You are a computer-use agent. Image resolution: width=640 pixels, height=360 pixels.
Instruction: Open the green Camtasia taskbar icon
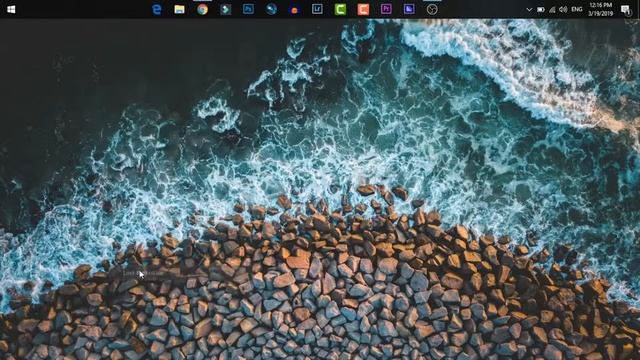(340, 9)
